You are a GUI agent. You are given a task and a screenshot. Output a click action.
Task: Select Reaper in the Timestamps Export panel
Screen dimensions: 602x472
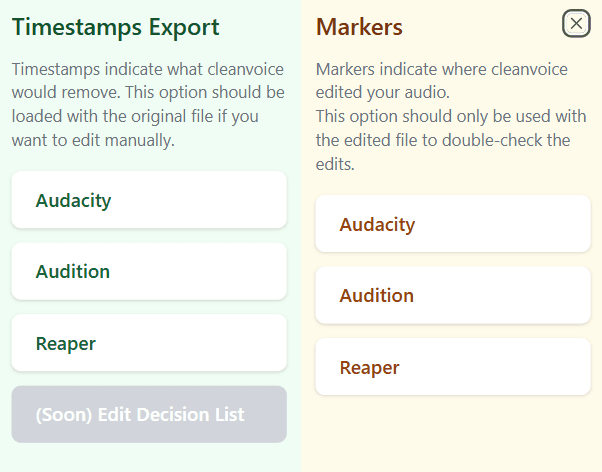tap(149, 344)
